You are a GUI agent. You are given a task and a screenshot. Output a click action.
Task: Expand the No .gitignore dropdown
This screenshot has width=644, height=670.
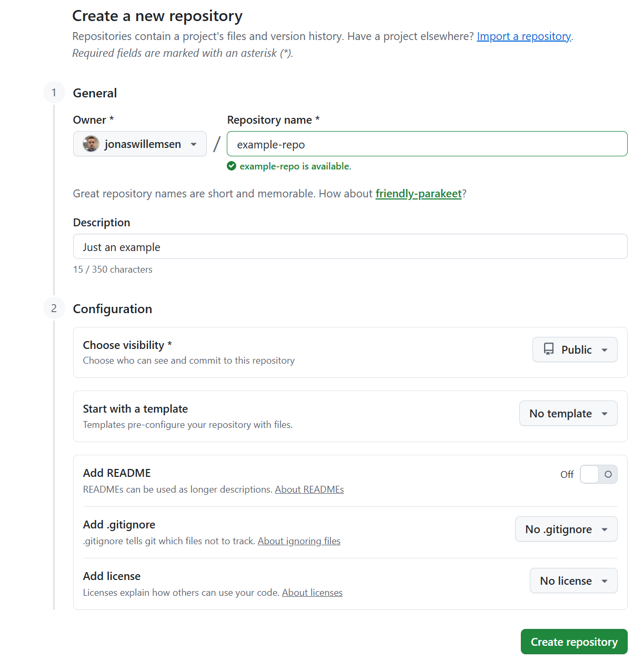pos(566,529)
